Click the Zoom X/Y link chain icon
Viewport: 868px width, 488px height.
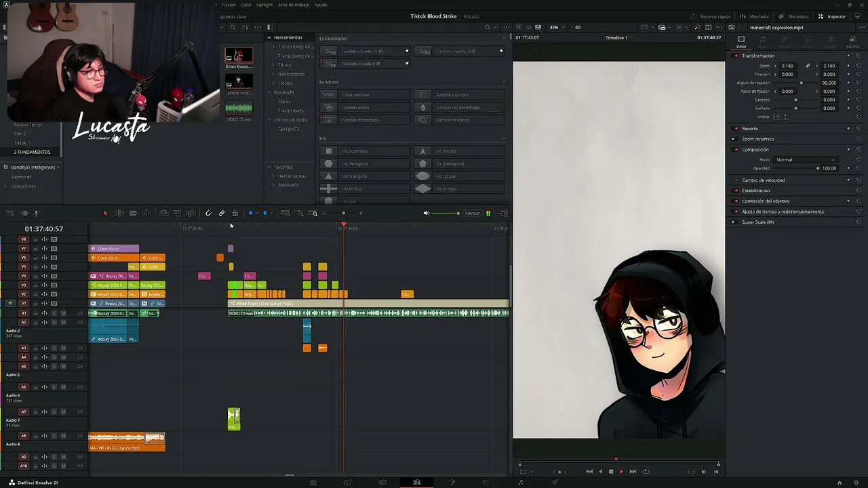click(808, 66)
